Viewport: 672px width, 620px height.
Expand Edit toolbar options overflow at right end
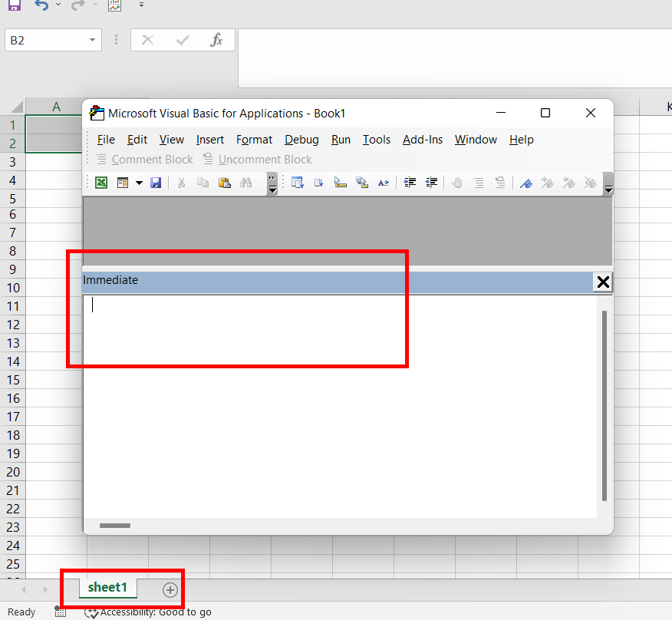[608, 184]
